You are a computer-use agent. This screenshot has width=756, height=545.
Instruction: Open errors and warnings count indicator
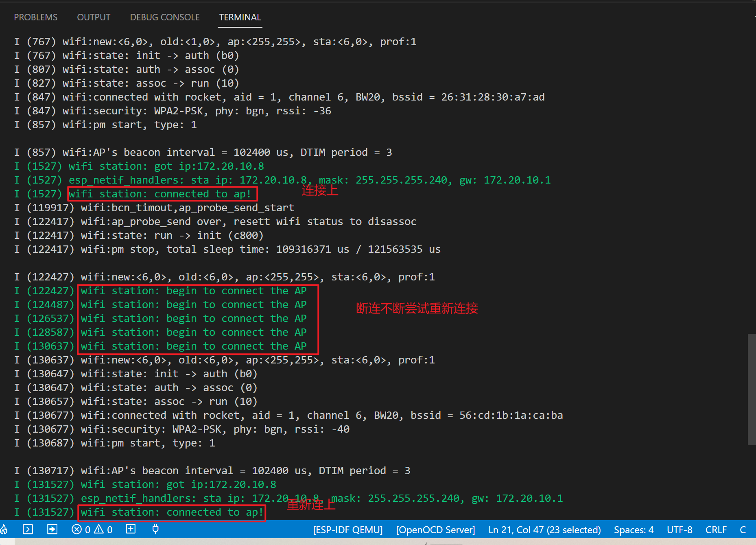pyautogui.click(x=92, y=530)
